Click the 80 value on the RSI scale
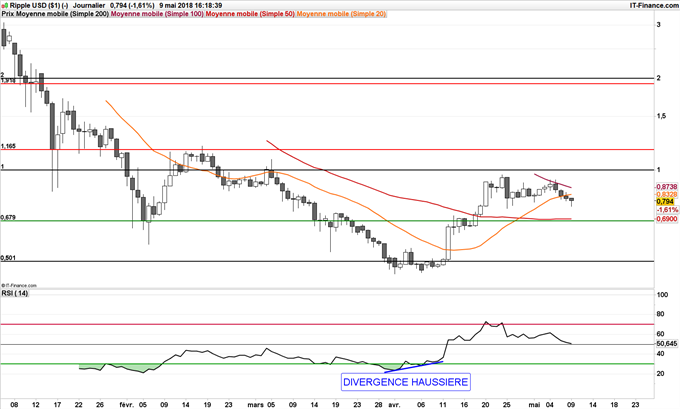Image resolution: width=680 pixels, height=409 pixels. click(x=660, y=314)
